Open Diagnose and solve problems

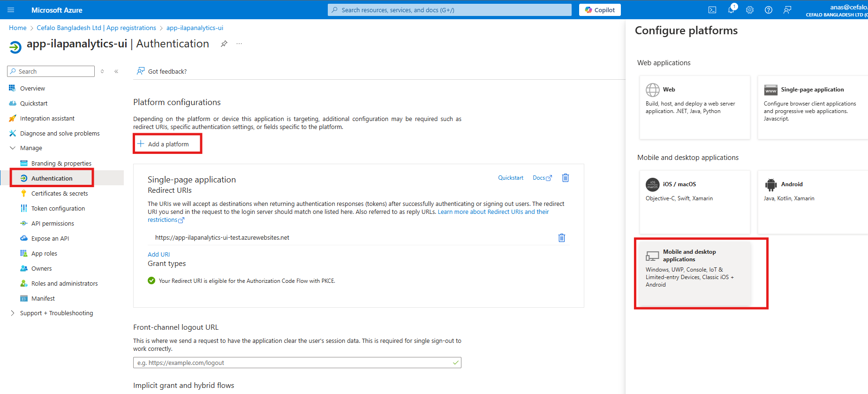coord(60,133)
